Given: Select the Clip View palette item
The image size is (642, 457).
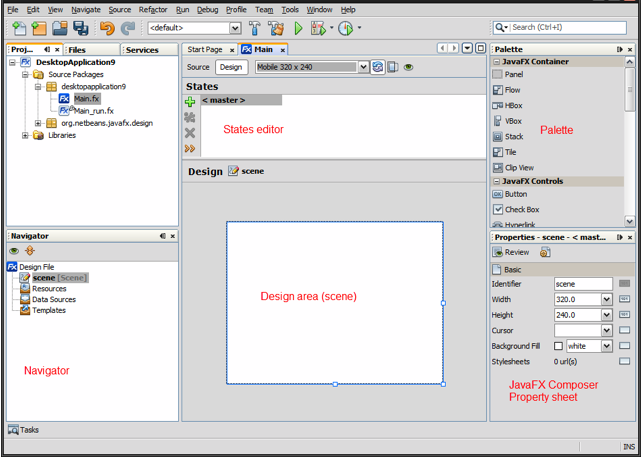Looking at the screenshot, I should click(513, 167).
